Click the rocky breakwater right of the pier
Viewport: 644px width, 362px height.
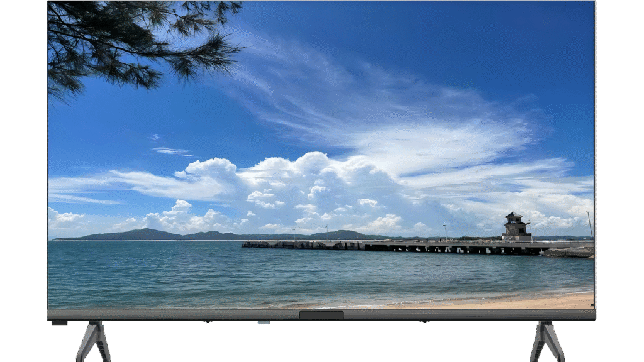point(569,252)
